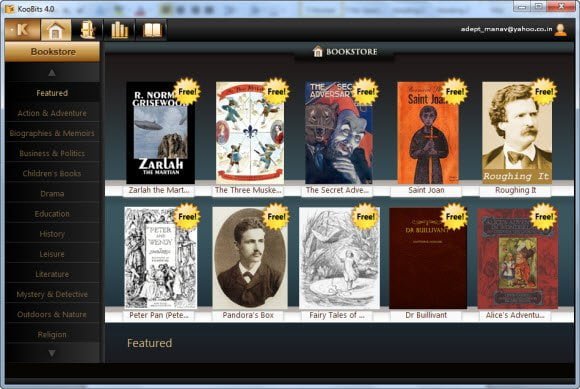Screen dimensions: 580x389
Task: Open the Roughing It book cover
Action: click(517, 133)
